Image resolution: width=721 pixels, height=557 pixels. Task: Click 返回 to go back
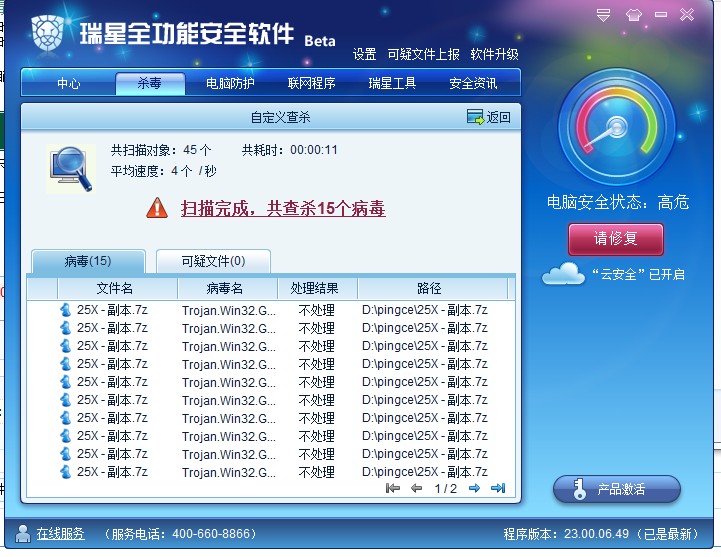tap(498, 117)
